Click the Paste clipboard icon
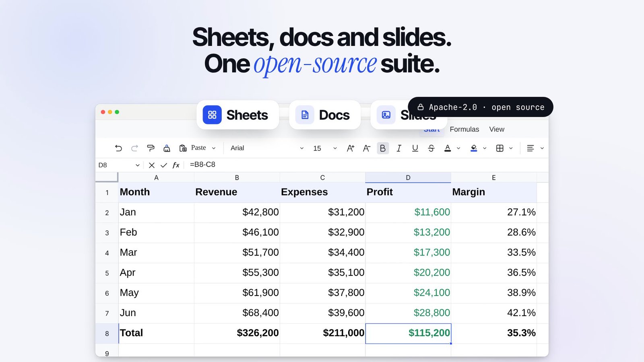Image resolution: width=644 pixels, height=362 pixels. 183,148
